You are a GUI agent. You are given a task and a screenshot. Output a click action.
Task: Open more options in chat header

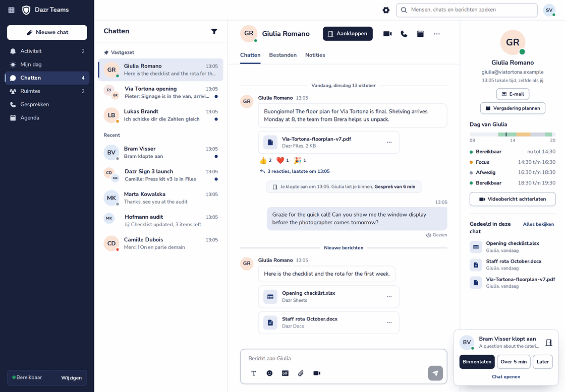[437, 34]
